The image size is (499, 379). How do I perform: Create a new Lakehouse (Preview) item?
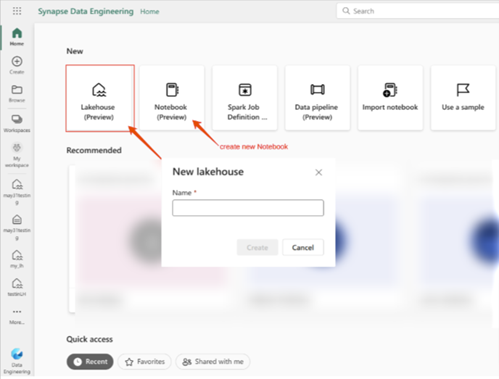coord(100,98)
